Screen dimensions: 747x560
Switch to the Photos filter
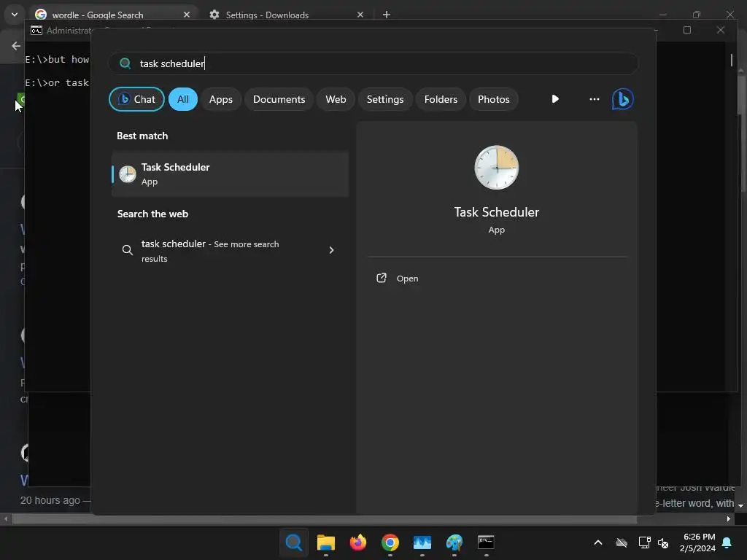point(494,99)
